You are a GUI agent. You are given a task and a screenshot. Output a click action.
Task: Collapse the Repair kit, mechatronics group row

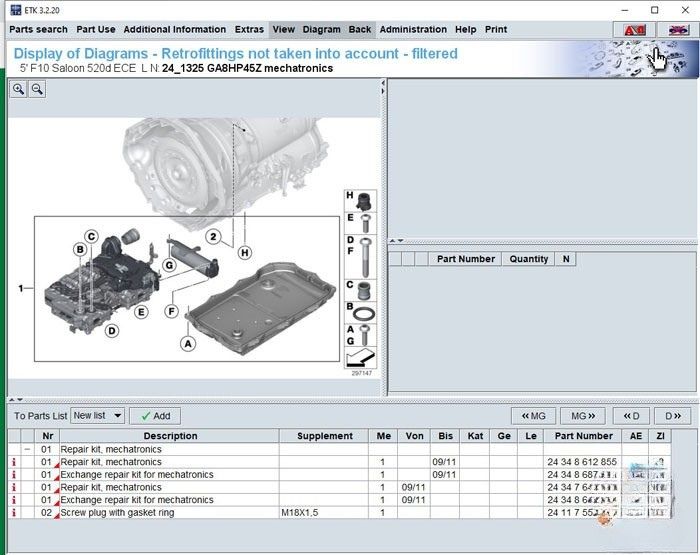click(x=27, y=450)
